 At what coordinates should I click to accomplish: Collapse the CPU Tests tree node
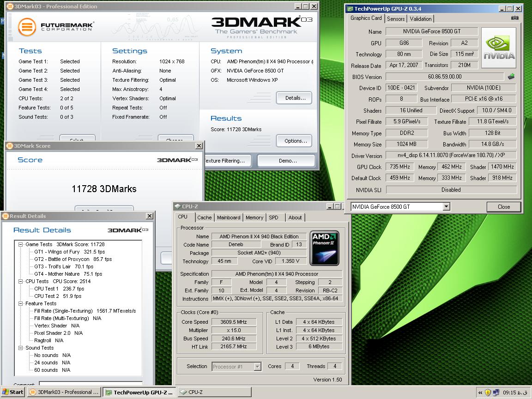(20, 281)
